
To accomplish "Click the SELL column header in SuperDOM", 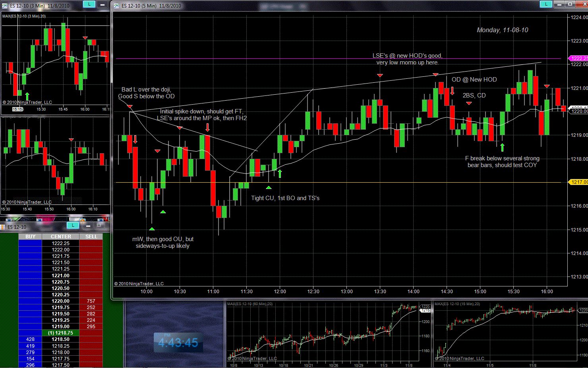I will pyautogui.click(x=91, y=236).
